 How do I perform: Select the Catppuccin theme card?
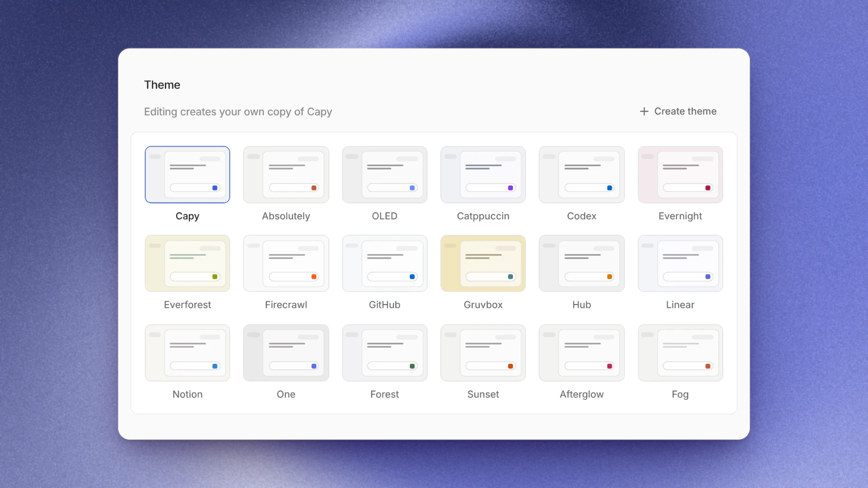(483, 174)
